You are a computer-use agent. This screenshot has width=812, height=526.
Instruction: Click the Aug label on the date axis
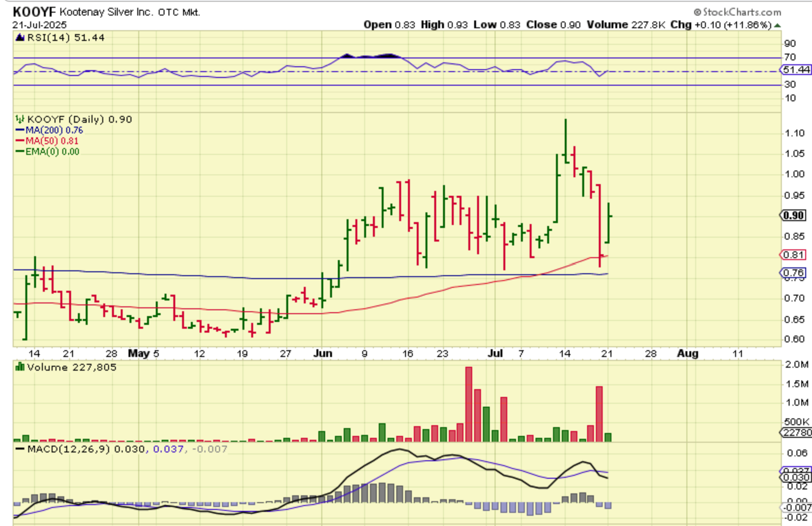pos(687,354)
